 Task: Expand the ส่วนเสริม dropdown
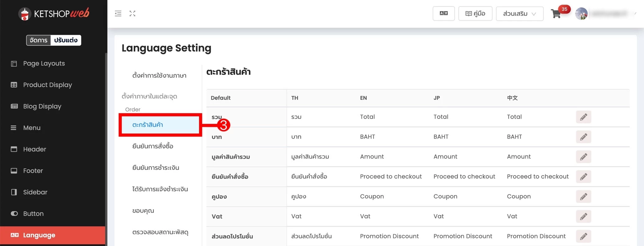point(520,14)
